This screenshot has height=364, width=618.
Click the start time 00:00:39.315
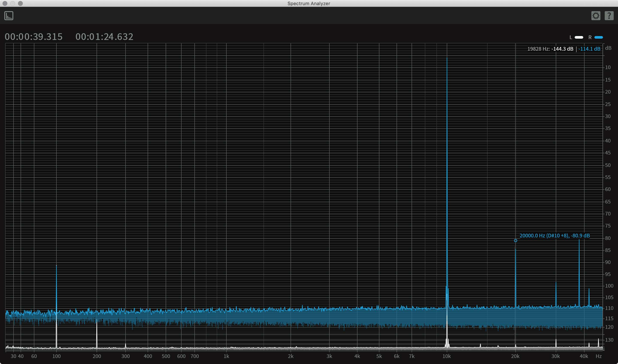(x=34, y=37)
